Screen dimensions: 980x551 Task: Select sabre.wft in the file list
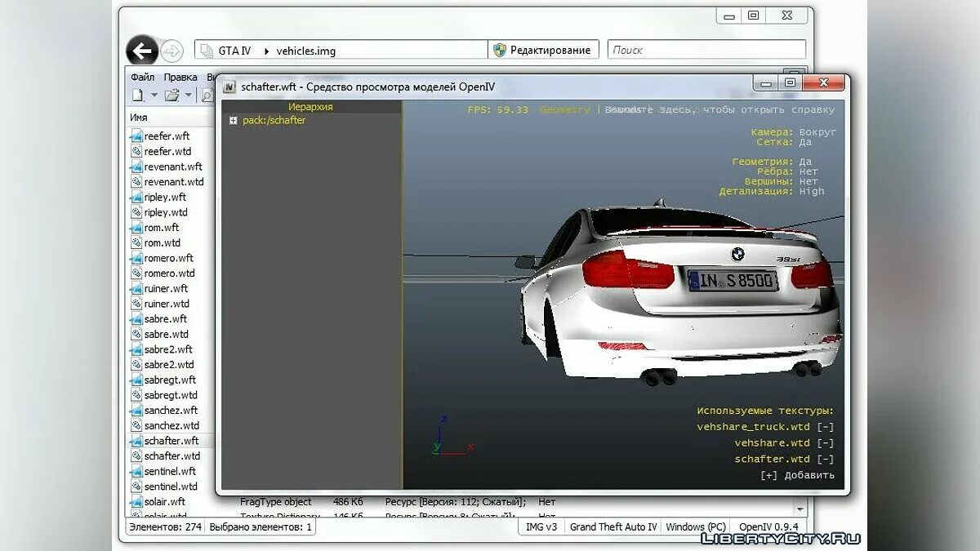(x=165, y=319)
